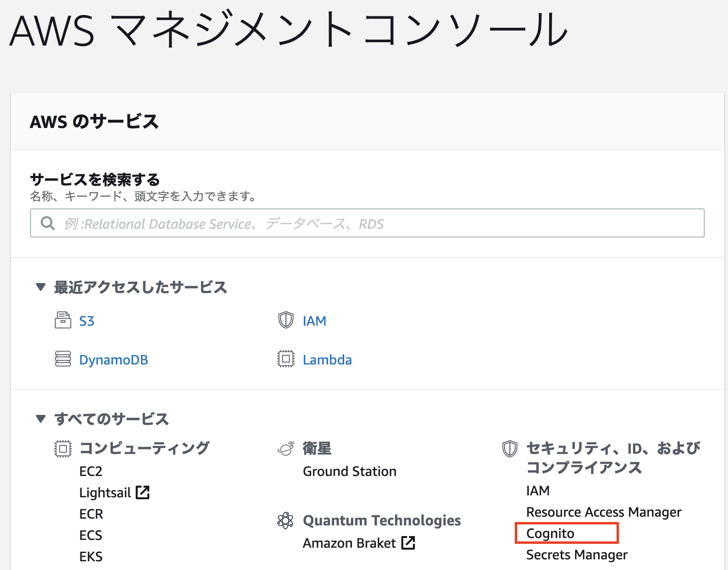Image resolution: width=728 pixels, height=570 pixels.
Task: Open the EKS service link
Action: (x=91, y=556)
